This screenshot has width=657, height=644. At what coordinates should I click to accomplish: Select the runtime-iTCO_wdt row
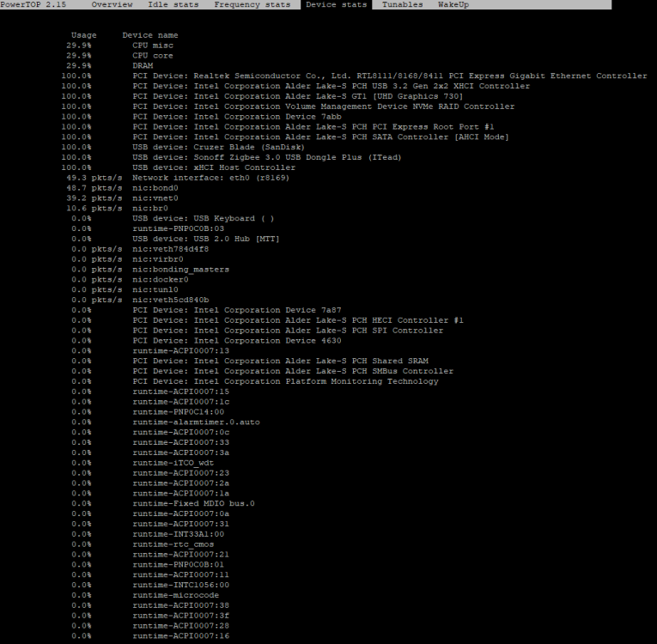click(x=143, y=463)
